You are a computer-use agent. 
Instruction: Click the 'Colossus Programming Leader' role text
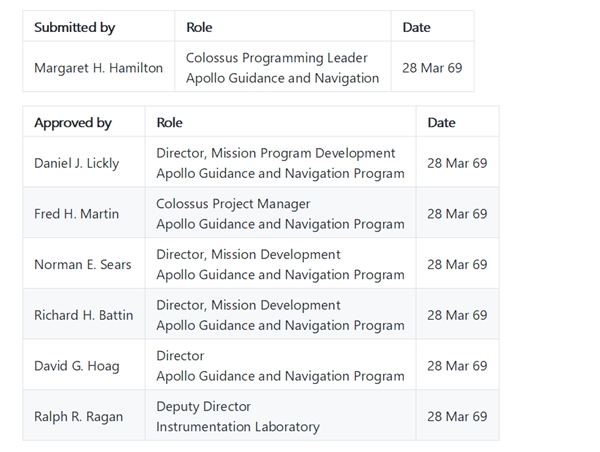[x=276, y=58]
